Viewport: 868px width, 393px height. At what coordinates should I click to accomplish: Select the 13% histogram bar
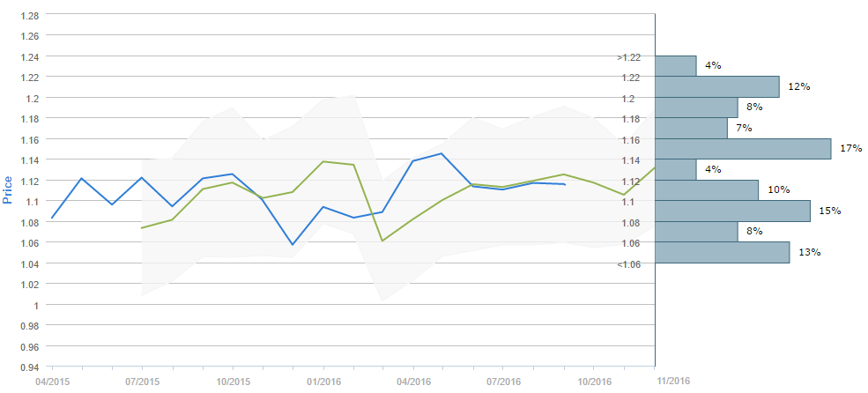coord(723,253)
